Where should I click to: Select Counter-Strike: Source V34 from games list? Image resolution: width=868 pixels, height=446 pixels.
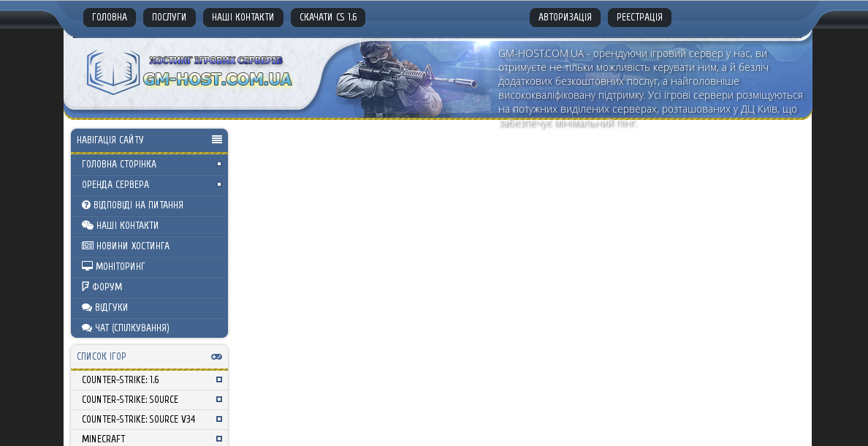point(150,420)
